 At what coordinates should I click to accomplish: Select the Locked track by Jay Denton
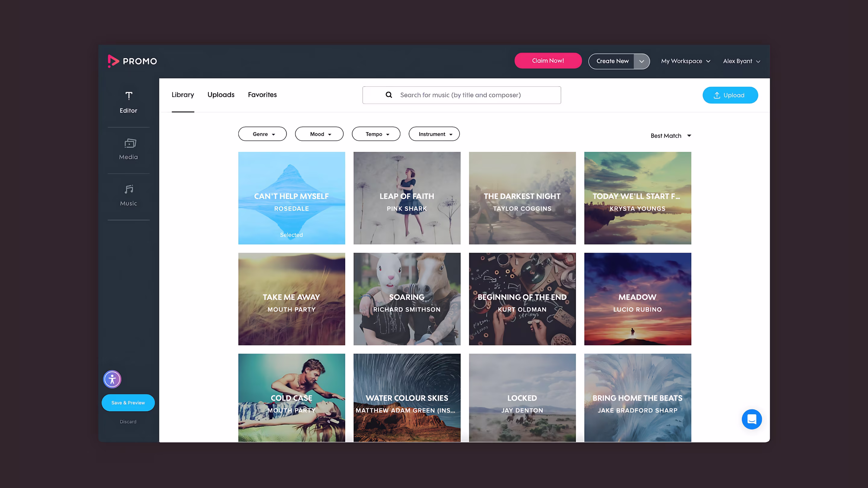(x=522, y=398)
